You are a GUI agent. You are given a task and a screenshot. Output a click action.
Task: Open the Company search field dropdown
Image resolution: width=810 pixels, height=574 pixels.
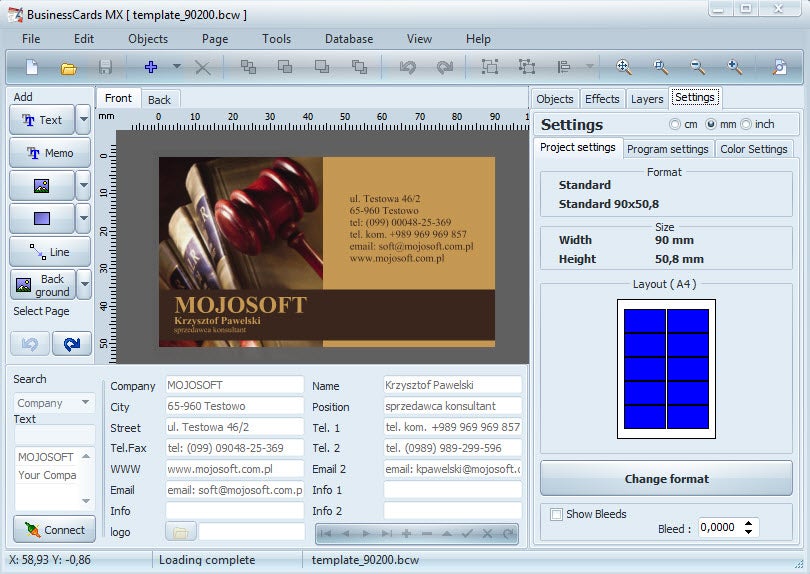point(86,403)
